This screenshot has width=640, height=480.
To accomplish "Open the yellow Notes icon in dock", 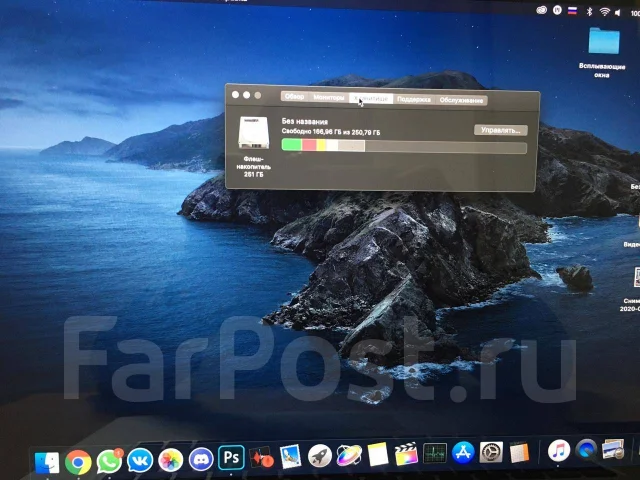I will [x=378, y=454].
